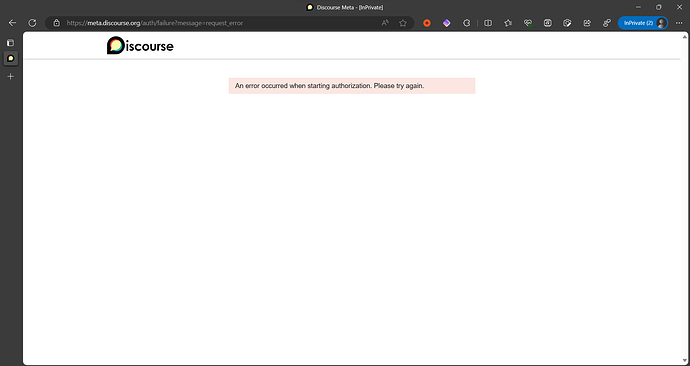
Task: Select the Discourse Meta vertical tab
Action: [x=11, y=58]
